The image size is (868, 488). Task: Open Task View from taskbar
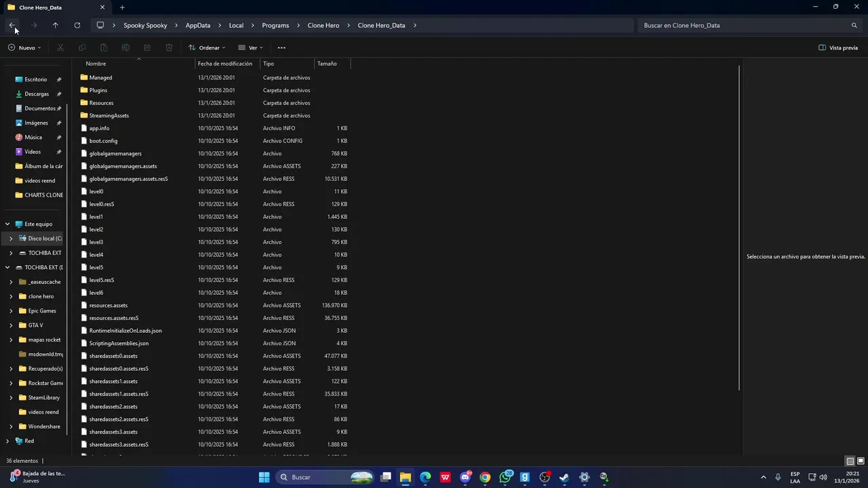(386, 477)
